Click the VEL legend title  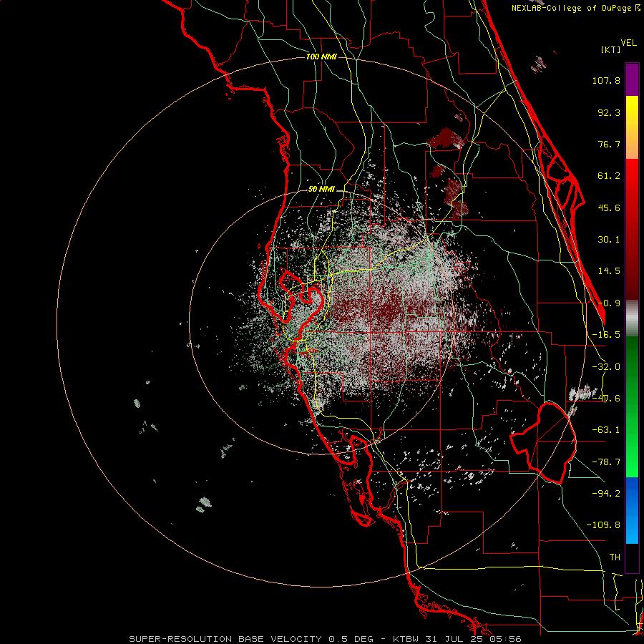click(629, 43)
